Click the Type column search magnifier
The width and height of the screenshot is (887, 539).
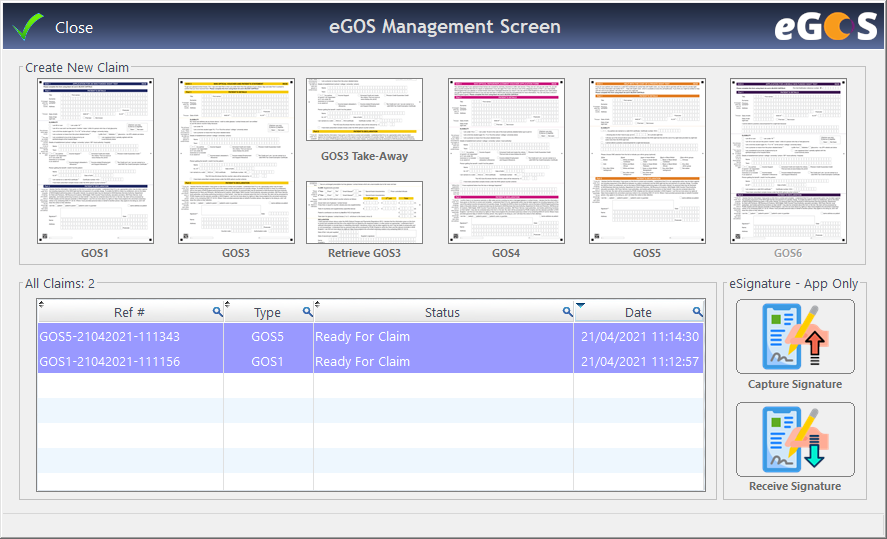pos(307,312)
